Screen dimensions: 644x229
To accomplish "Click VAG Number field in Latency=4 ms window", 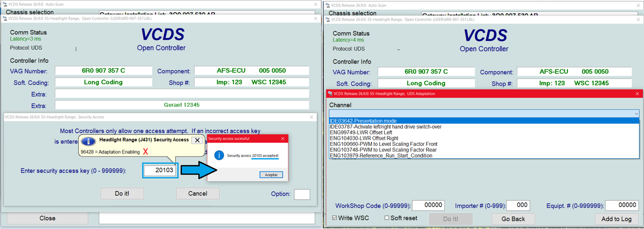I will pyautogui.click(x=426, y=71).
